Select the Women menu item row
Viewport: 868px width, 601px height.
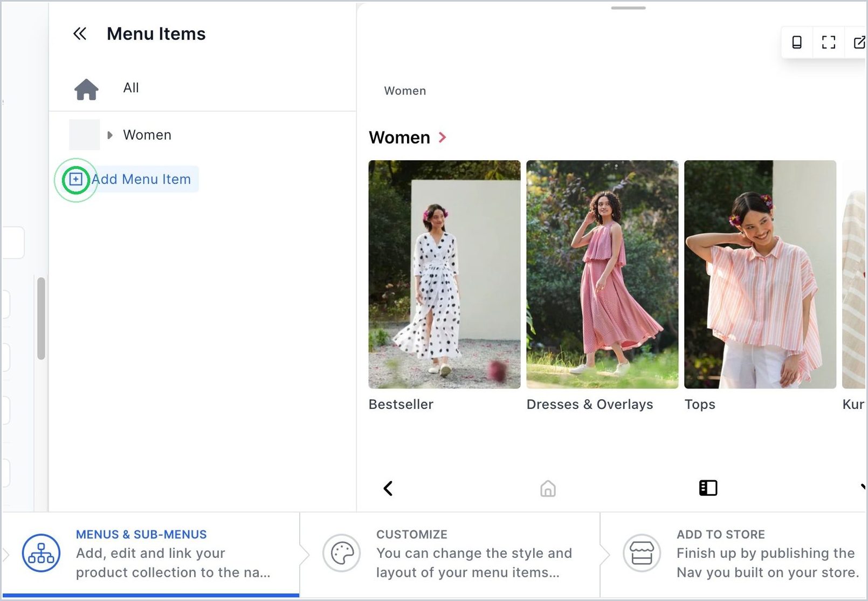[202, 135]
